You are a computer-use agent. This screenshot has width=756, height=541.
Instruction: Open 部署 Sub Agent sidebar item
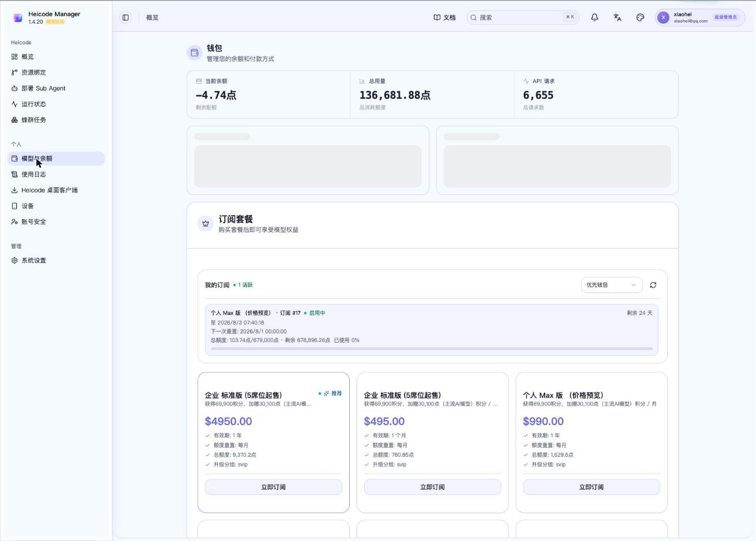pyautogui.click(x=56, y=88)
